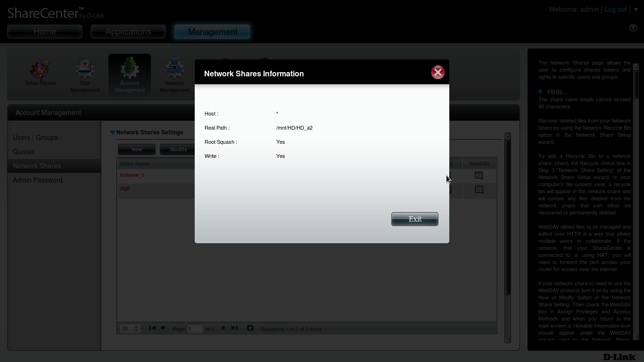Open Users / Groups in the sidebar
644x362 pixels.
tap(35, 138)
